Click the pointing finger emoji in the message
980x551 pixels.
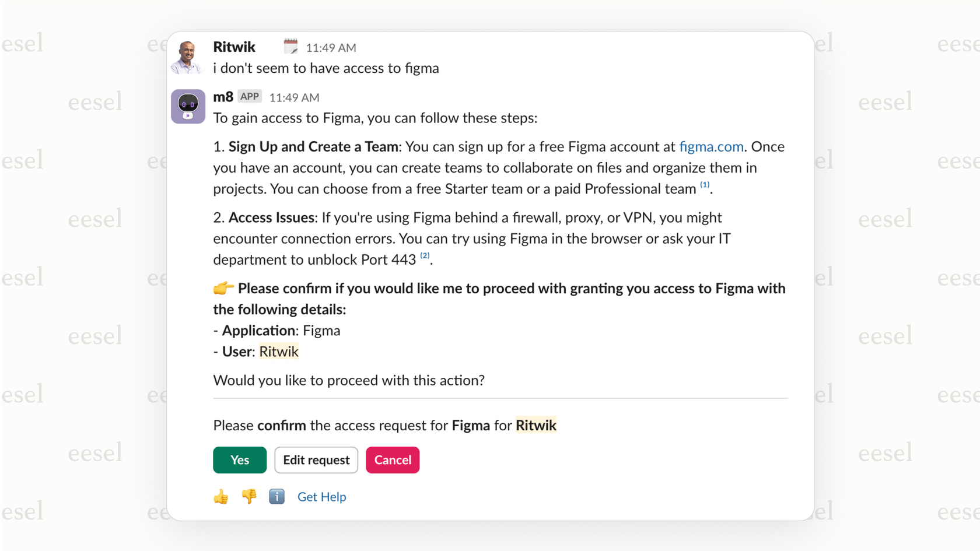tap(222, 287)
